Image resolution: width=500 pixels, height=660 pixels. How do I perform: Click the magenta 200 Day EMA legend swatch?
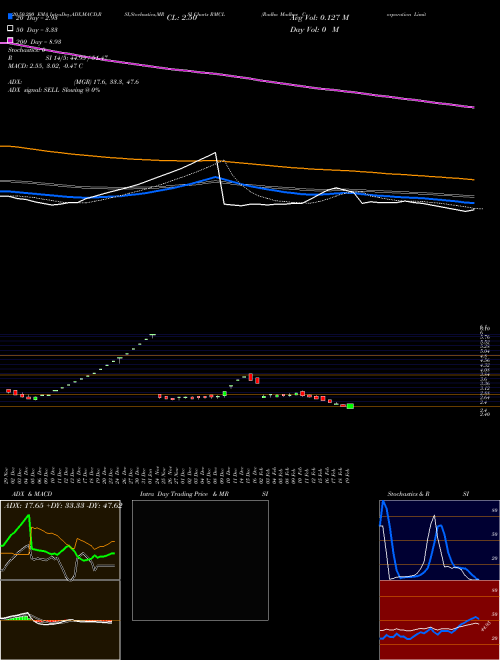tap(10, 40)
